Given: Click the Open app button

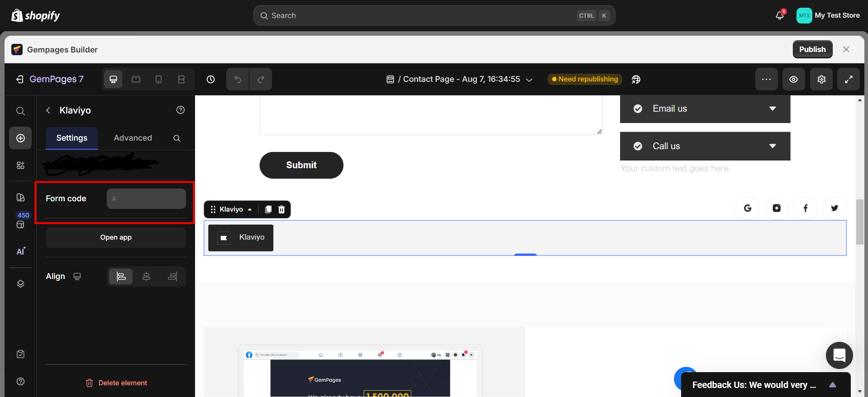Looking at the screenshot, I should (116, 237).
